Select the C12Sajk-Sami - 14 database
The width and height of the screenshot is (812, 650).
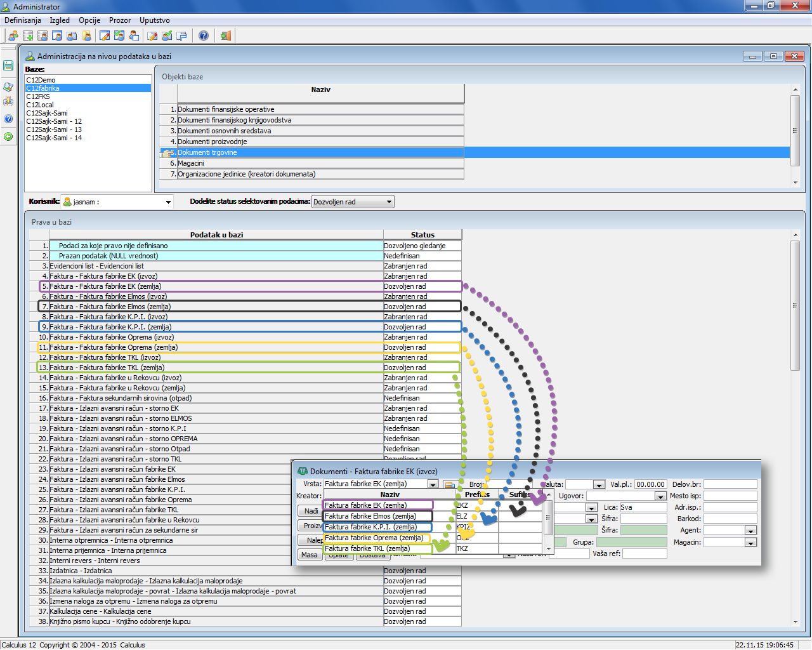(88, 138)
